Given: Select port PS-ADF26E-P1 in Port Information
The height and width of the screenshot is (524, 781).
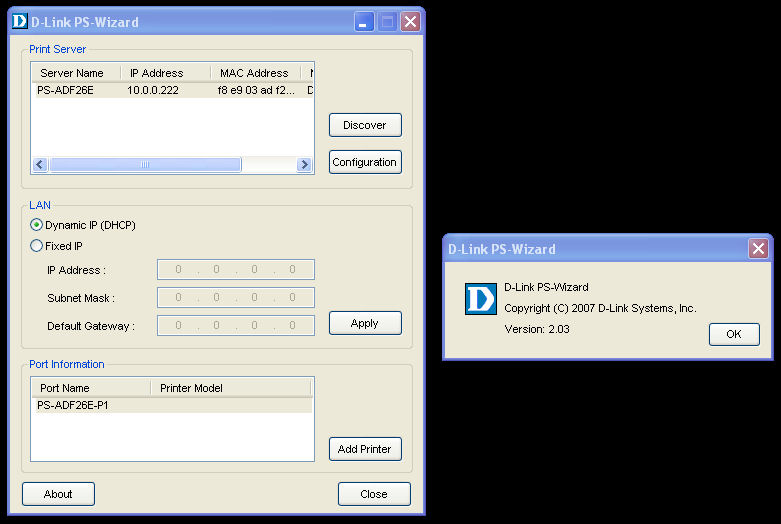Looking at the screenshot, I should click(x=73, y=405).
